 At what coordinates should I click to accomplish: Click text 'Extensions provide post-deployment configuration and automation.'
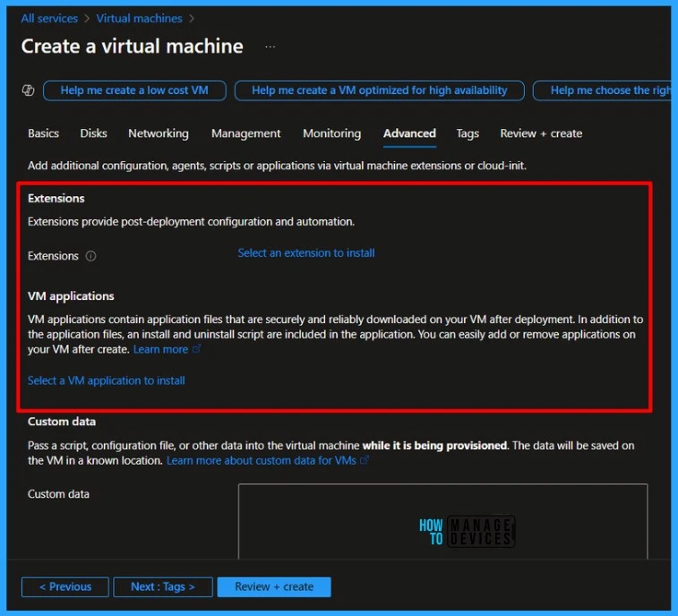tap(191, 222)
